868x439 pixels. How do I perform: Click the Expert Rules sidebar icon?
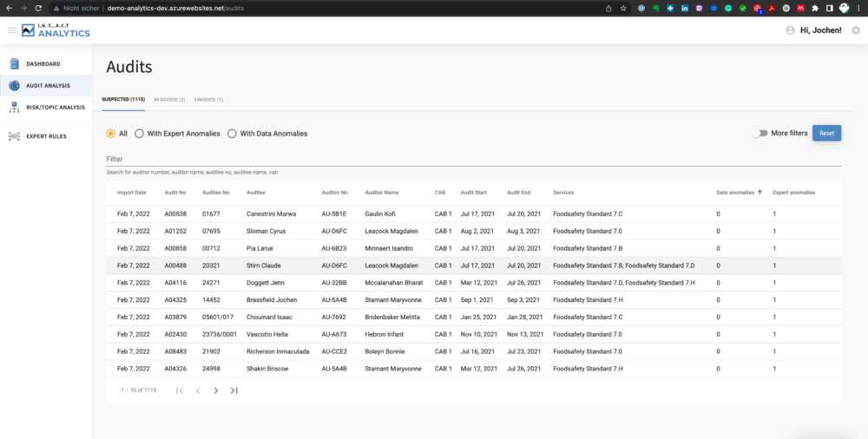pos(15,136)
